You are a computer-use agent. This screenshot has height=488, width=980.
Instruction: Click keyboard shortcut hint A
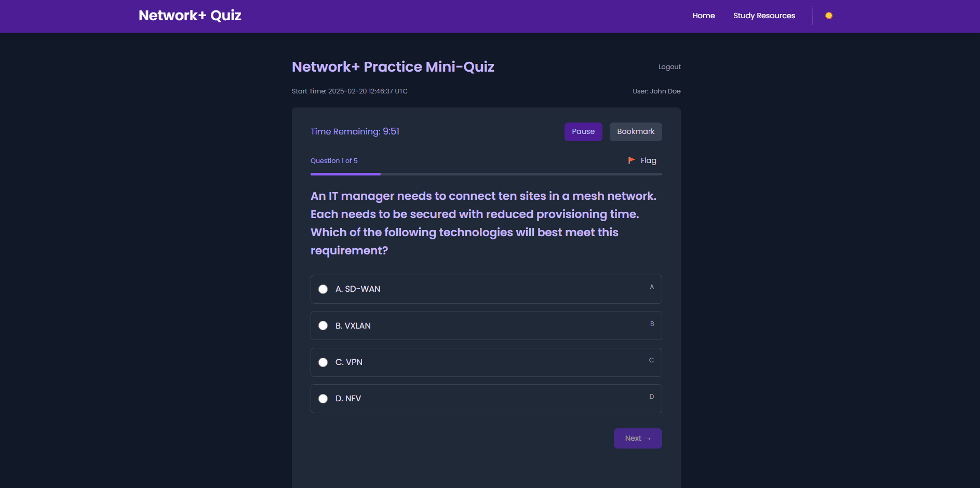tap(651, 287)
